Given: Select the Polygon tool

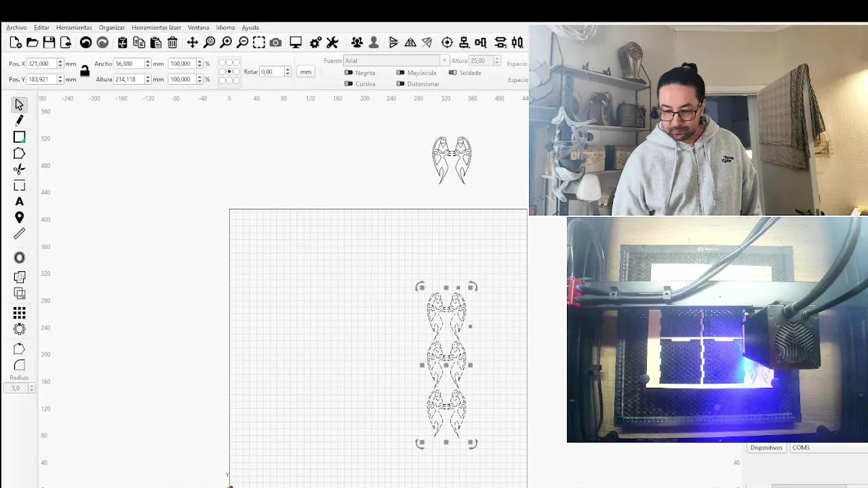Looking at the screenshot, I should pyautogui.click(x=19, y=153).
